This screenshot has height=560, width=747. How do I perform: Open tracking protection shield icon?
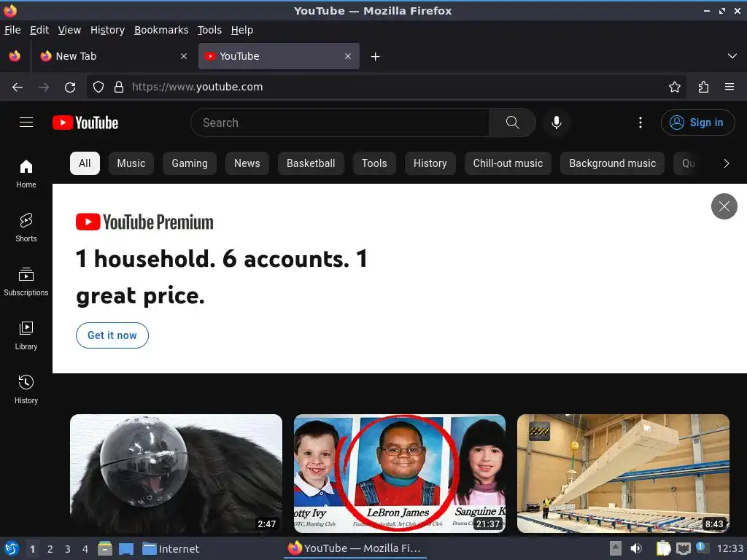[98, 87]
